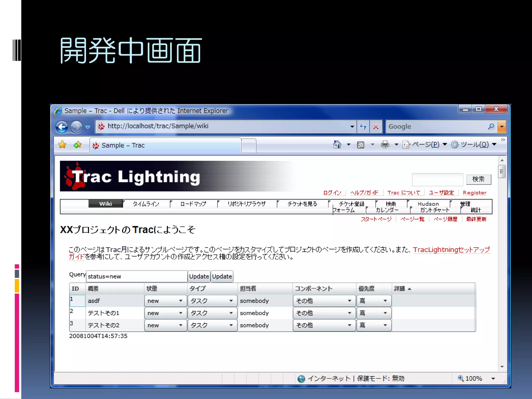
Task: Open コンポーネント dropdown for ticket asdf
Action: pyautogui.click(x=324, y=301)
